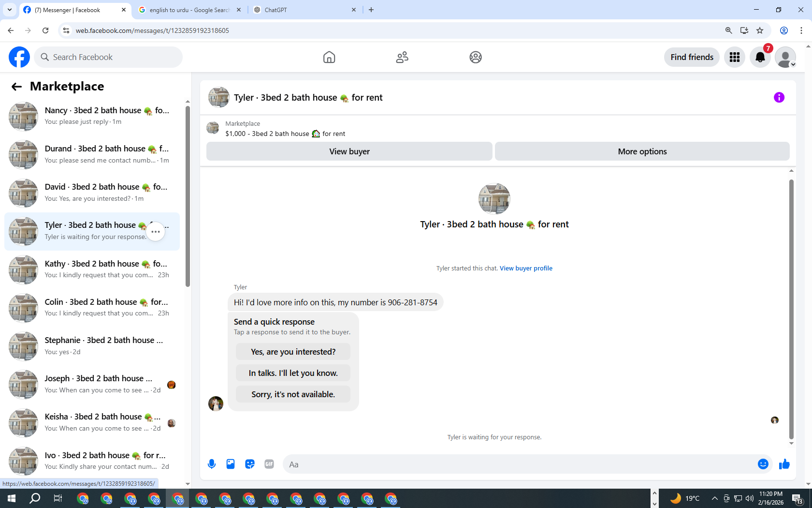
Task: Click Tyler's listing title in chat header
Action: [308, 97]
